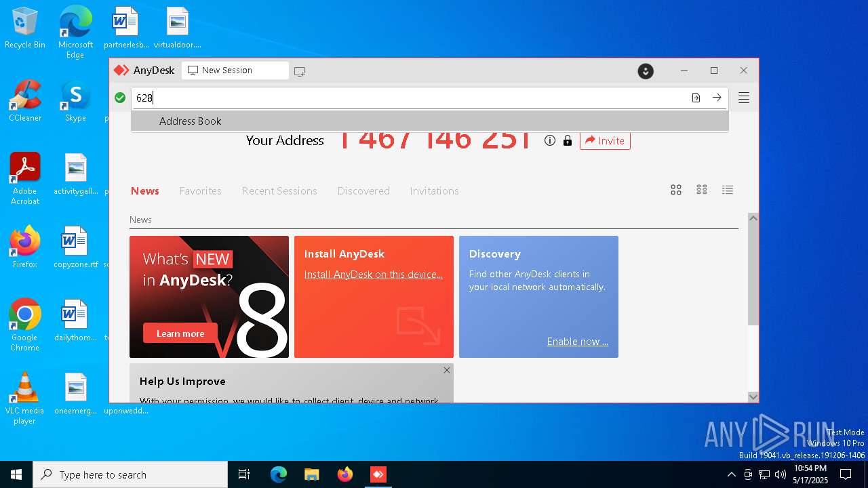The image size is (868, 488).
Task: Open Google Chrome desktop shortcut
Action: tap(25, 325)
